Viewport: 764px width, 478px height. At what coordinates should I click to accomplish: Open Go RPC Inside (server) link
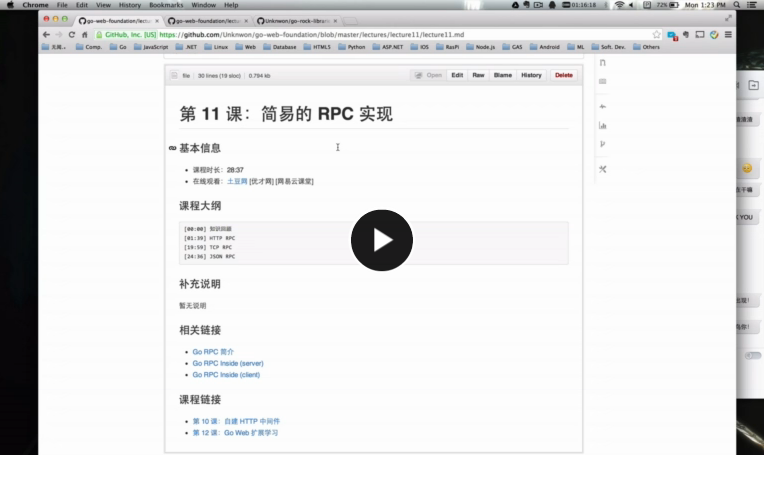click(x=228, y=363)
